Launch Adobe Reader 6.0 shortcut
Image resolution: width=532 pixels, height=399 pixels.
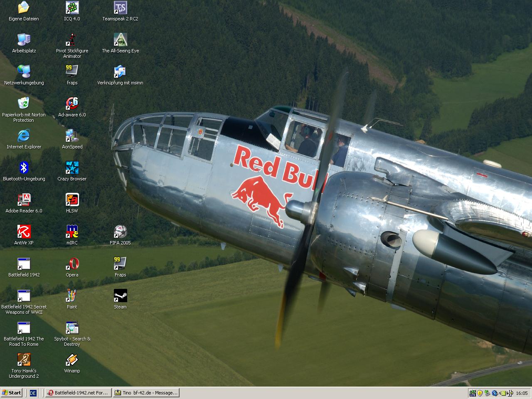24,203
